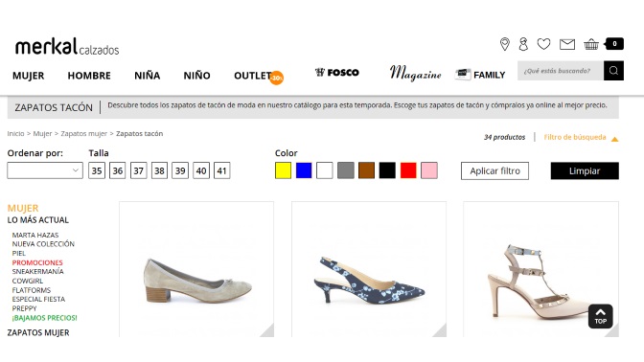Pick the gray color filter
The height and width of the screenshot is (362, 644).
(346, 170)
